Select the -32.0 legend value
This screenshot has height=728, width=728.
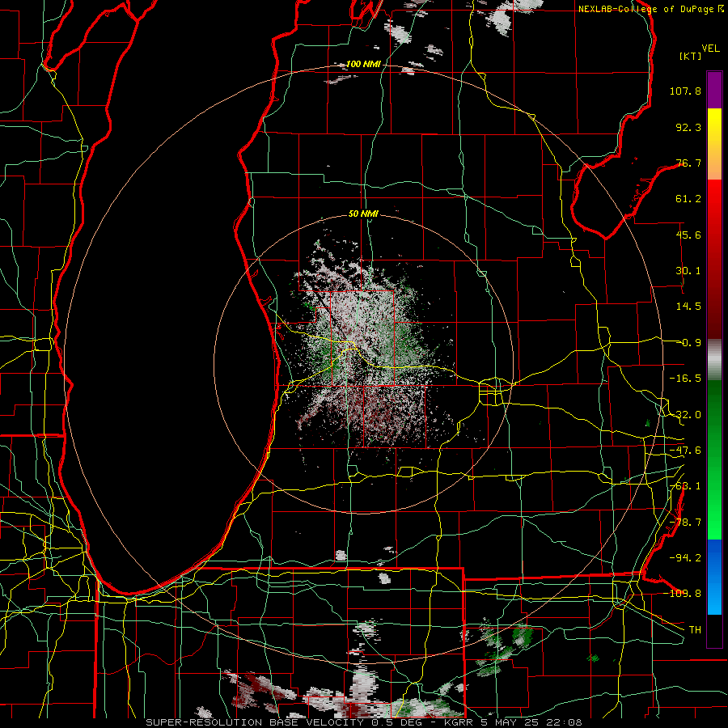coord(685,415)
